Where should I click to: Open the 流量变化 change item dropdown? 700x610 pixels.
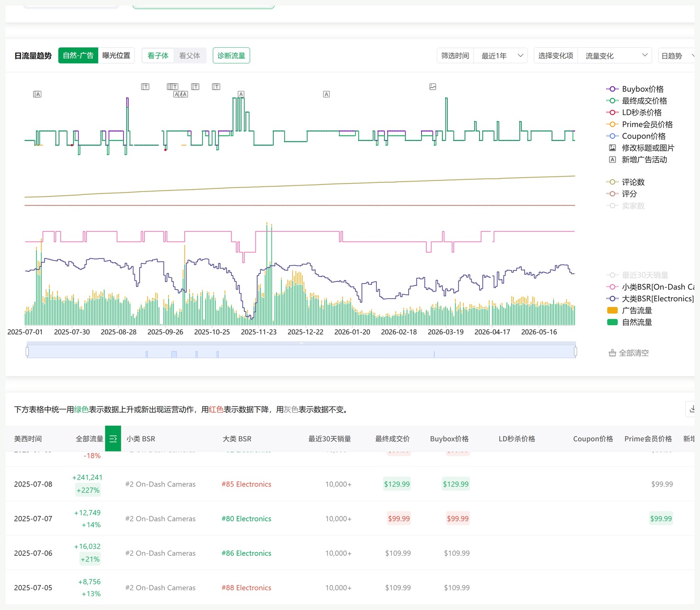(x=615, y=56)
